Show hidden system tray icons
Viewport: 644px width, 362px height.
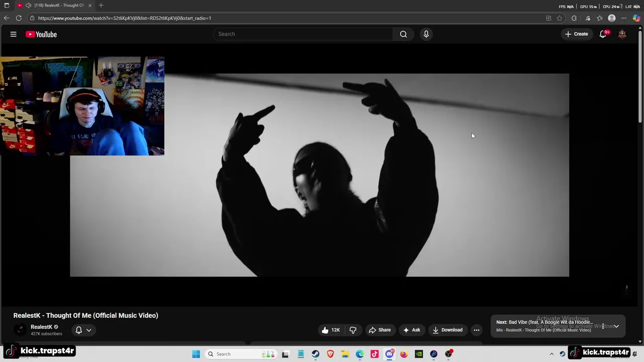551,354
